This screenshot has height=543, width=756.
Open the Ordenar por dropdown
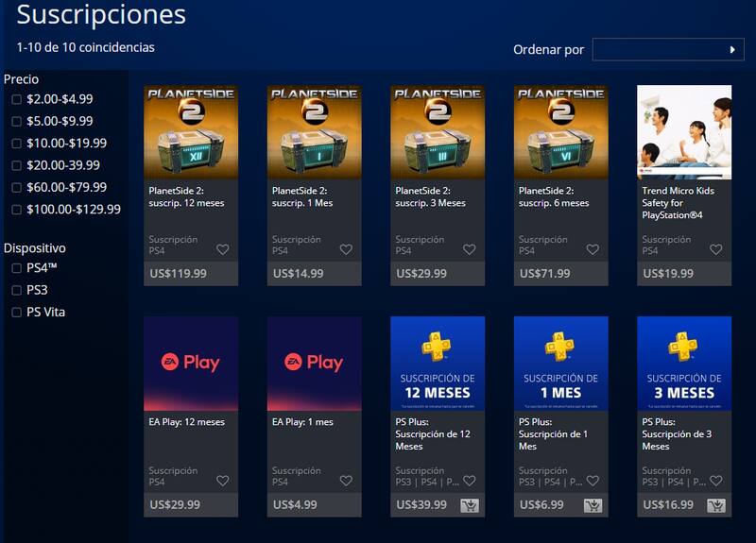(x=668, y=50)
